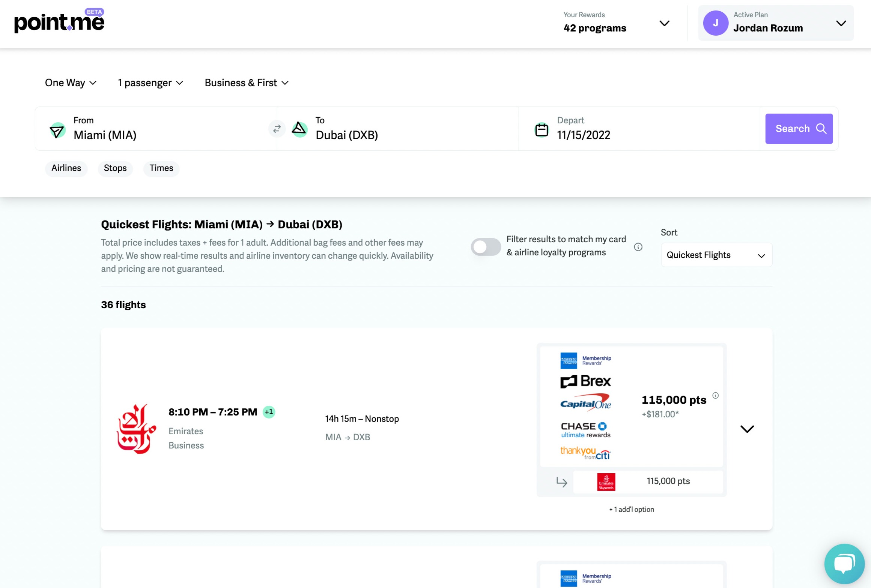Open the Business & First cabin dropdown
Image resolution: width=871 pixels, height=588 pixels.
click(247, 82)
